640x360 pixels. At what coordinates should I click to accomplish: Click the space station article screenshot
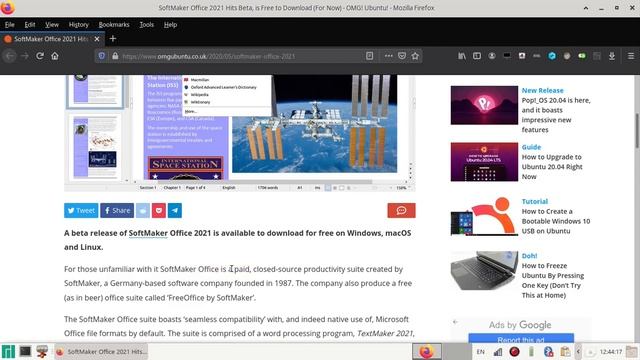pyautogui.click(x=240, y=133)
